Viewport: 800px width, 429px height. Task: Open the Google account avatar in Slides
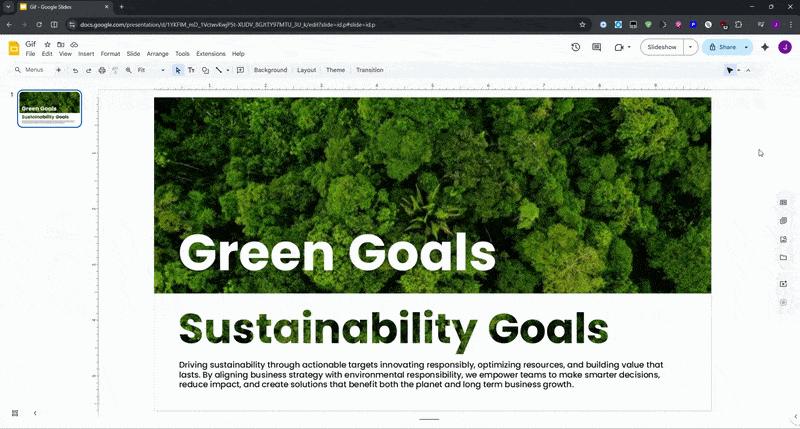point(785,47)
